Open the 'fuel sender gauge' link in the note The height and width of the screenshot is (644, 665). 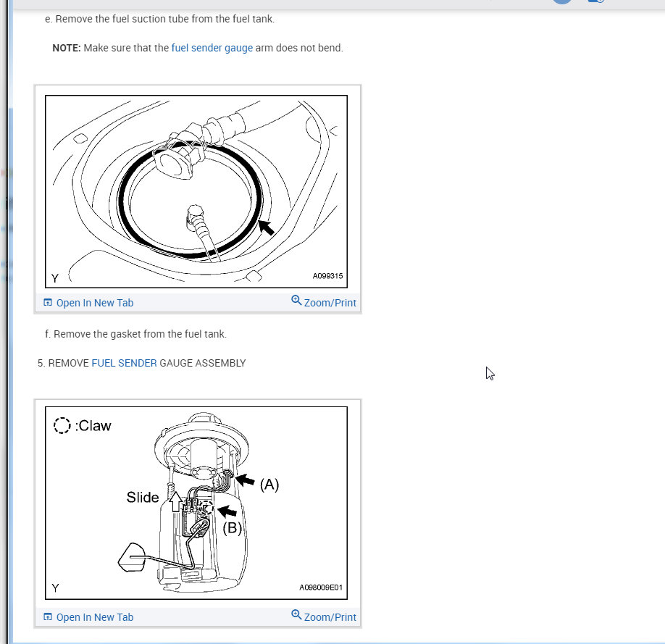click(x=212, y=48)
